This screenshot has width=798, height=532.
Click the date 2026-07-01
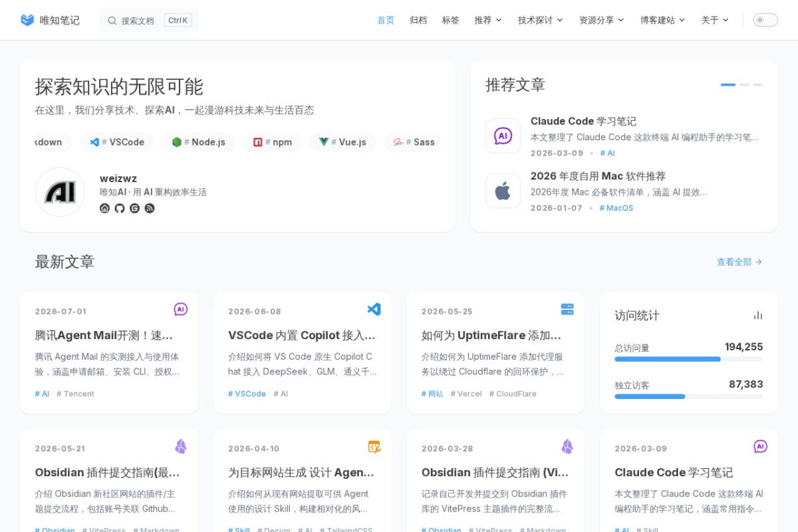point(61,311)
